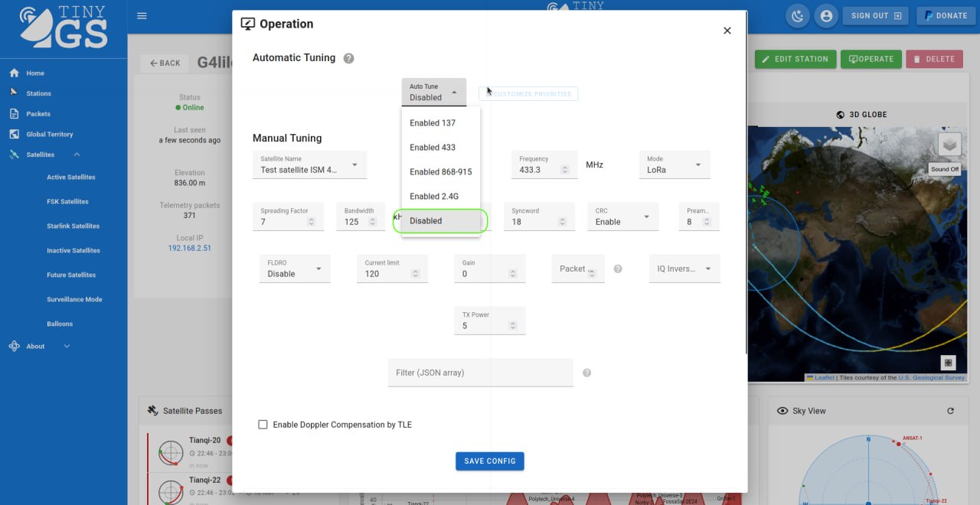Select Enabled 433 auto tune option
The width and height of the screenshot is (980, 505).
[441, 148]
